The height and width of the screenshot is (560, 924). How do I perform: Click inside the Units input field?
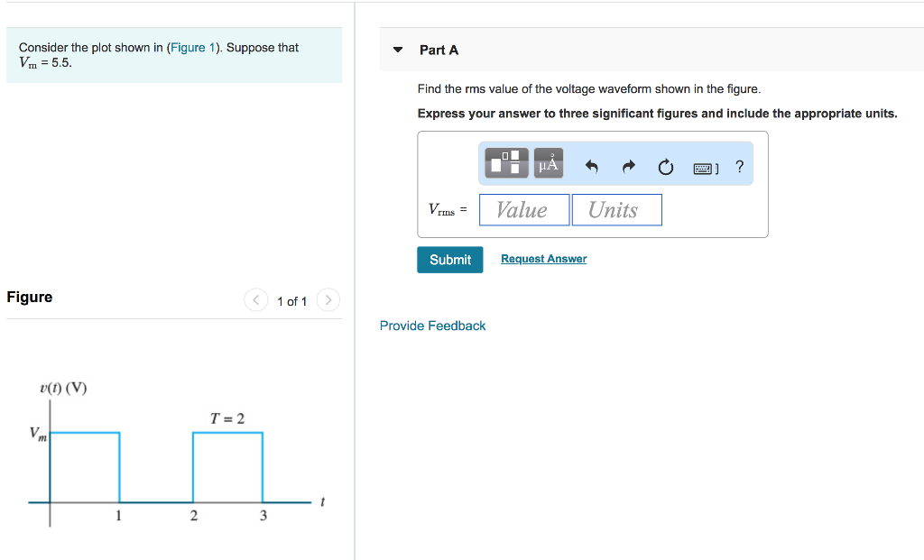pyautogui.click(x=616, y=209)
